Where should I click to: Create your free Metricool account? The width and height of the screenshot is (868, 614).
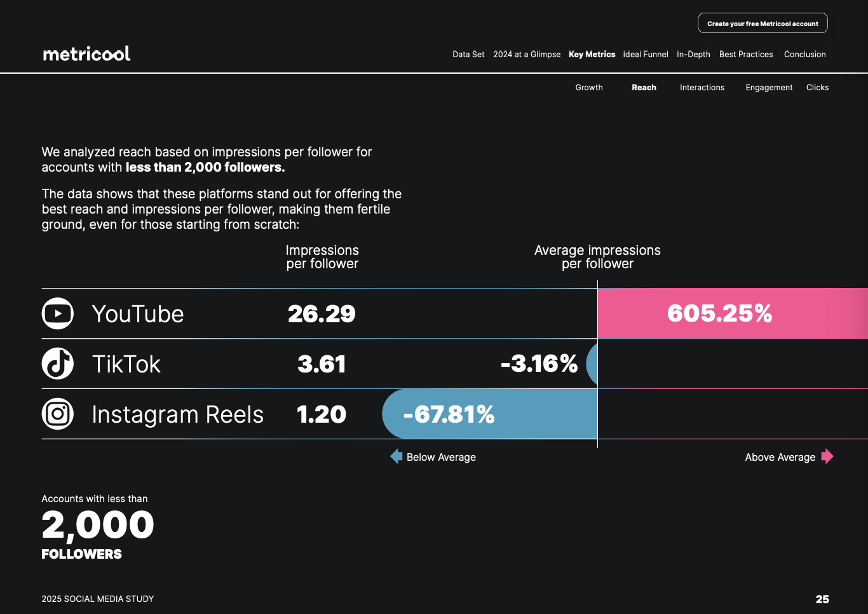point(763,24)
